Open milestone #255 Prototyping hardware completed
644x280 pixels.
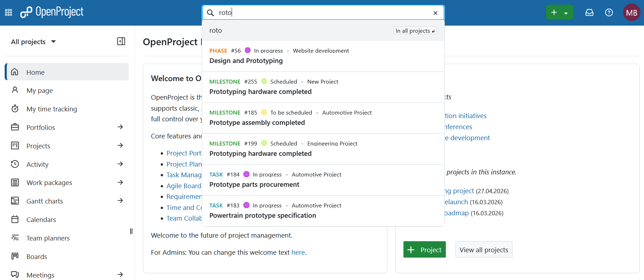click(x=323, y=87)
